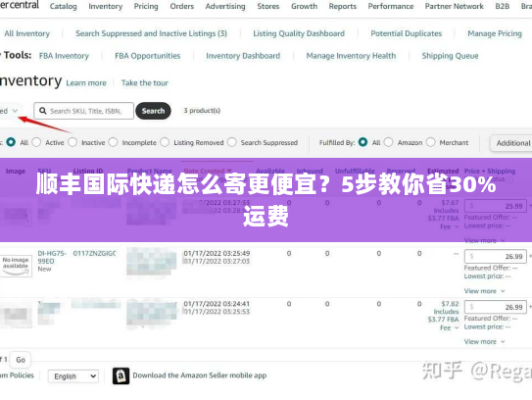Open the English language dropdown
532x400 pixels.
pos(73,376)
